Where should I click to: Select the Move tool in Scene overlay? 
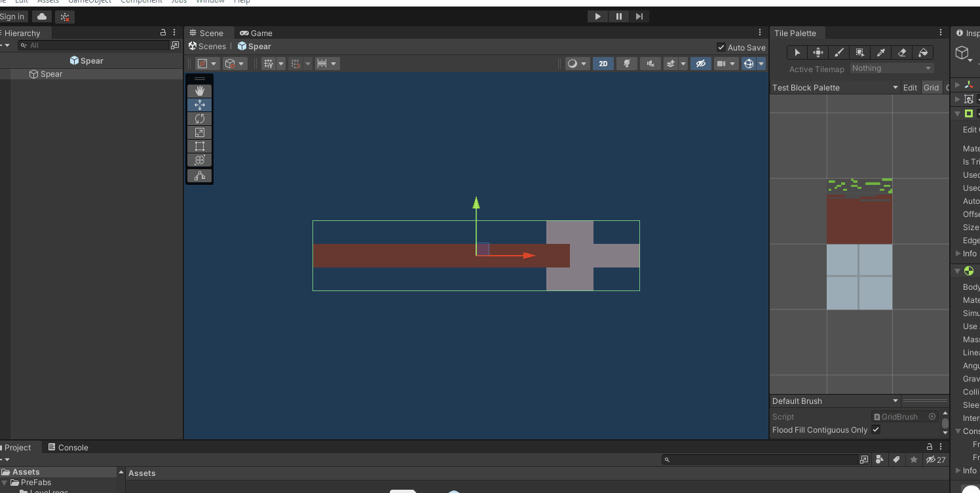[x=200, y=105]
